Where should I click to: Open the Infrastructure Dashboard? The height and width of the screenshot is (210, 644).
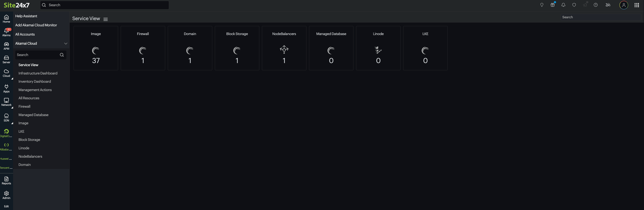pos(38,73)
